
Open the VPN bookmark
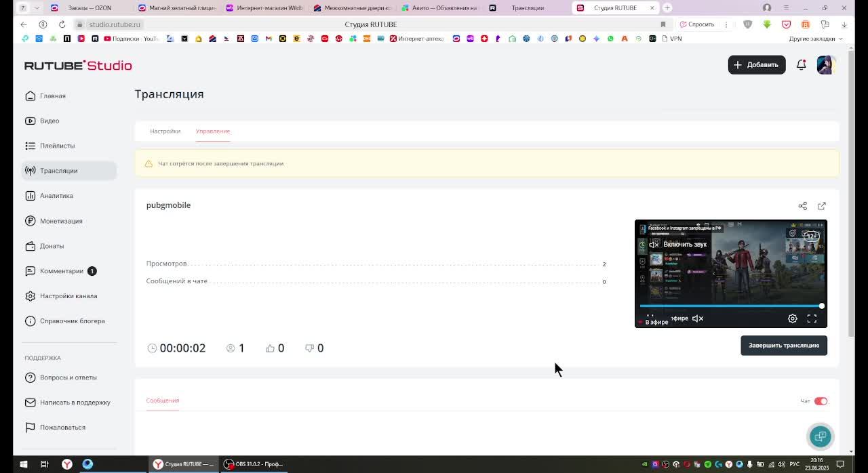pos(671,39)
